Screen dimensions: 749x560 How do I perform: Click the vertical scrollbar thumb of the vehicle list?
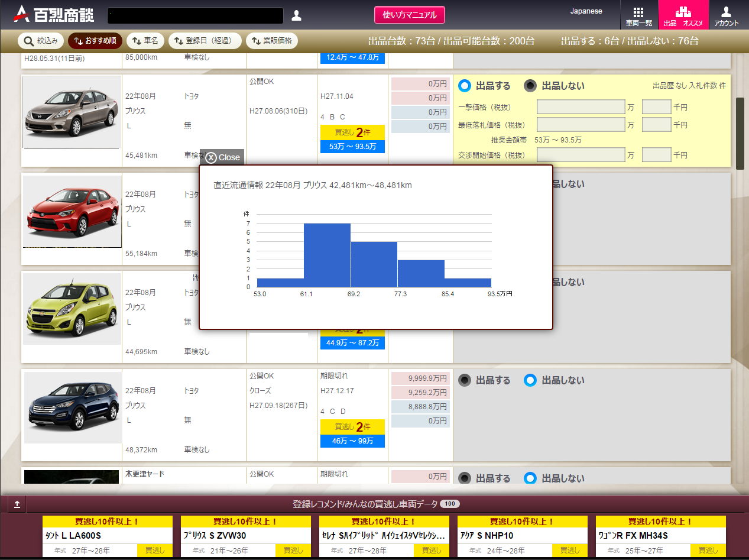[740, 133]
